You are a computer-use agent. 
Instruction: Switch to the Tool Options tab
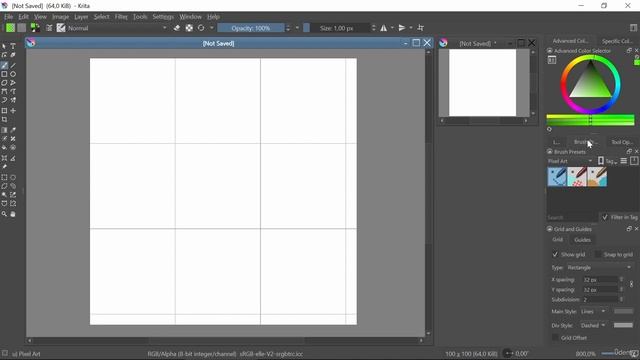pos(622,142)
